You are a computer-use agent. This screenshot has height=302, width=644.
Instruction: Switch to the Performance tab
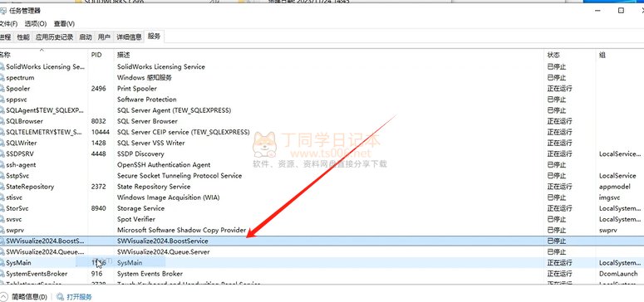(x=23, y=37)
